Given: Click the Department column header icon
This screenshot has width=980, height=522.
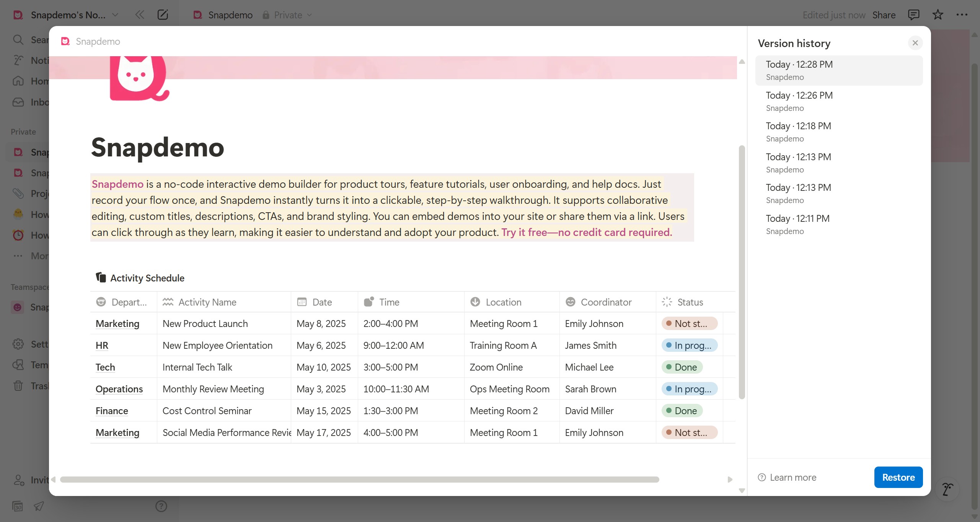Looking at the screenshot, I should tap(101, 302).
